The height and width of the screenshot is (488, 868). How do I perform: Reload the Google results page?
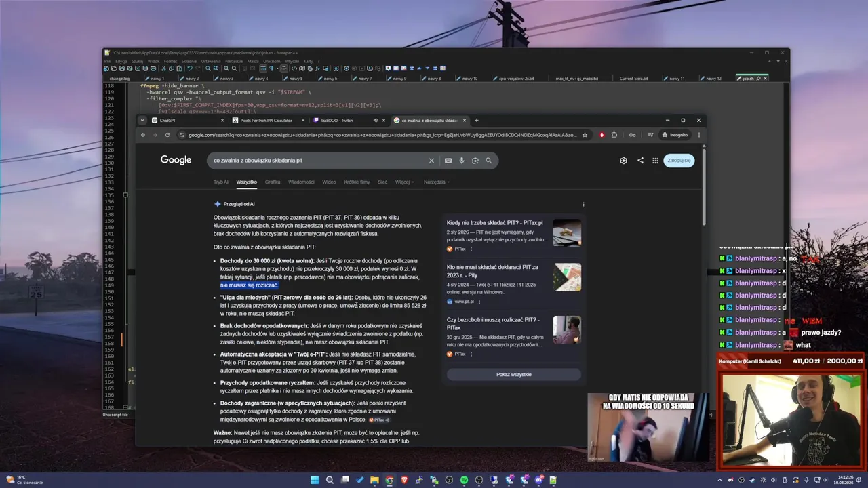click(x=167, y=135)
